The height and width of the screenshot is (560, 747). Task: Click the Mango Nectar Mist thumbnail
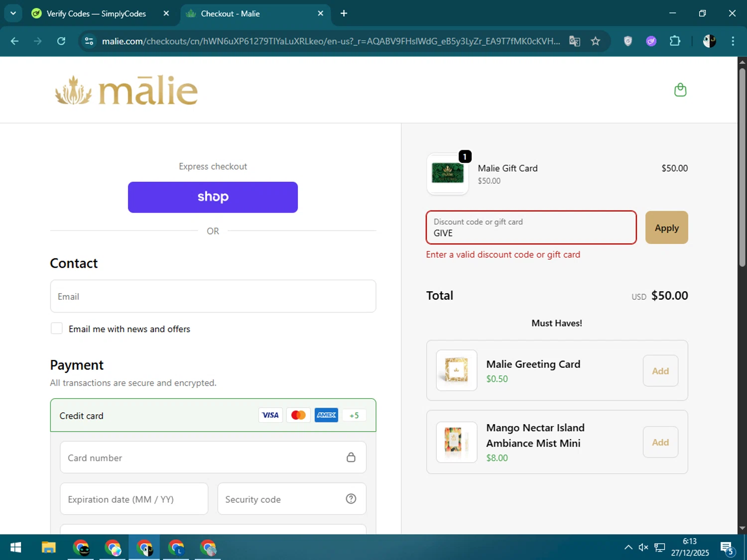[x=457, y=442]
